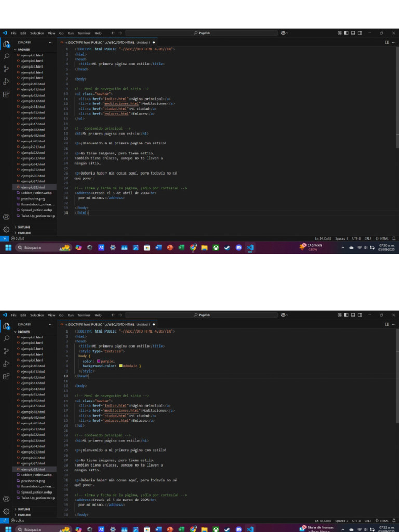399x532 pixels.
Task: Click CRLF in the upper status bar
Action: tap(368, 238)
